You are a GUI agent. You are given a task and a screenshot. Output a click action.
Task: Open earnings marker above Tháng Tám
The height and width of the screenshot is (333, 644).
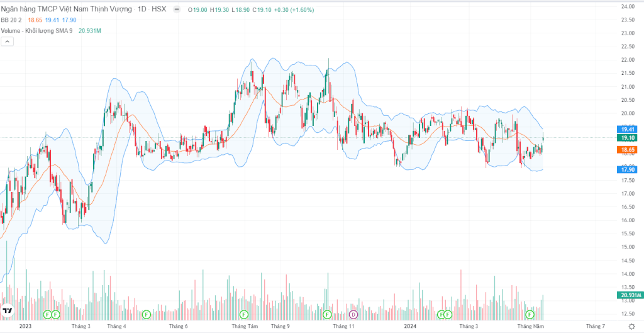pos(245,315)
